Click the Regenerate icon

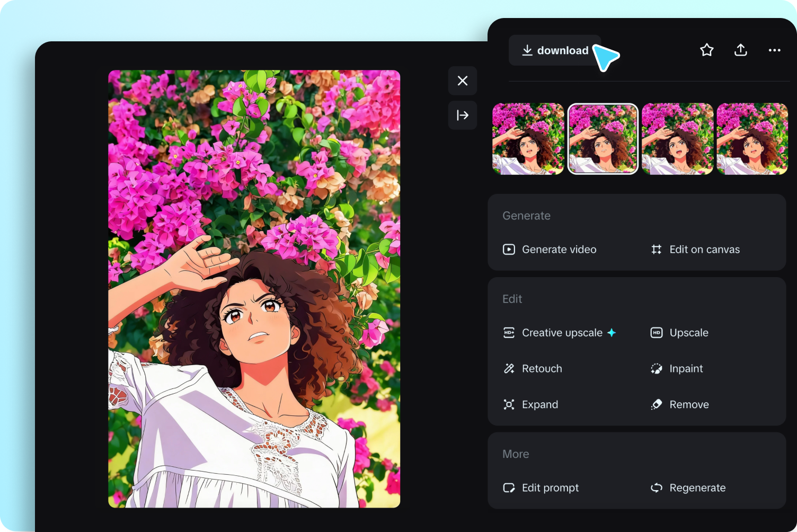(656, 487)
